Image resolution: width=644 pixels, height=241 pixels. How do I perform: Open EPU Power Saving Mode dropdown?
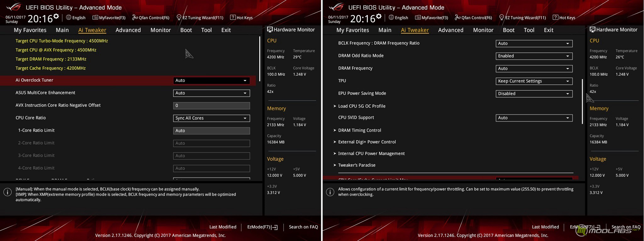[534, 94]
